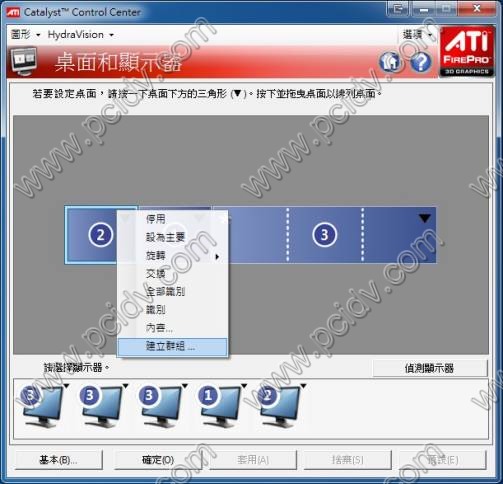Image resolution: width=503 pixels, height=484 pixels.
Task: Select desktop 2 tile in arrangement area
Action: point(91,235)
